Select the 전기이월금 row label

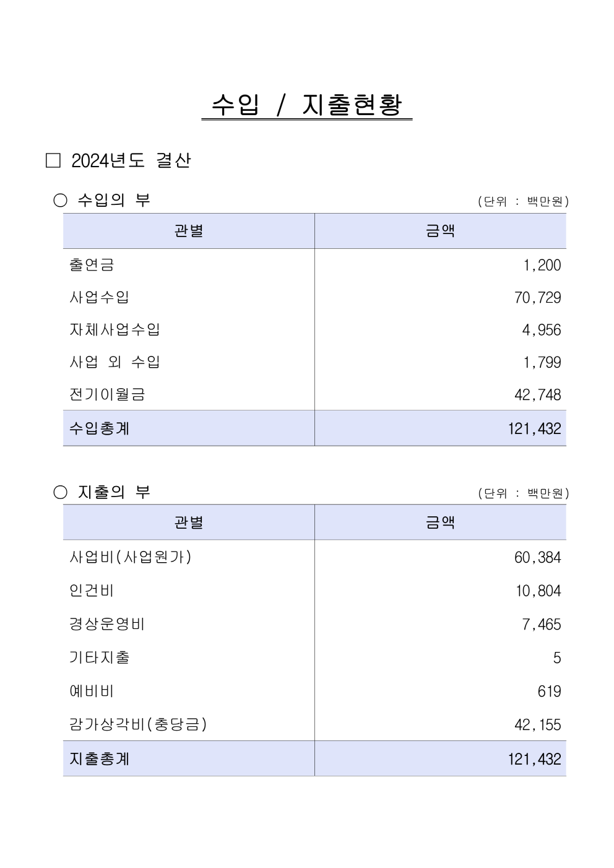[107, 394]
